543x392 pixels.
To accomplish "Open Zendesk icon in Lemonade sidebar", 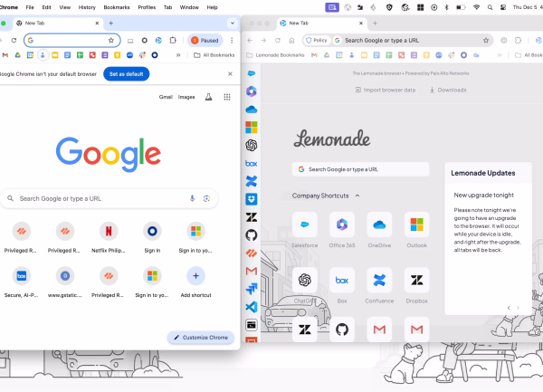I will [252, 217].
